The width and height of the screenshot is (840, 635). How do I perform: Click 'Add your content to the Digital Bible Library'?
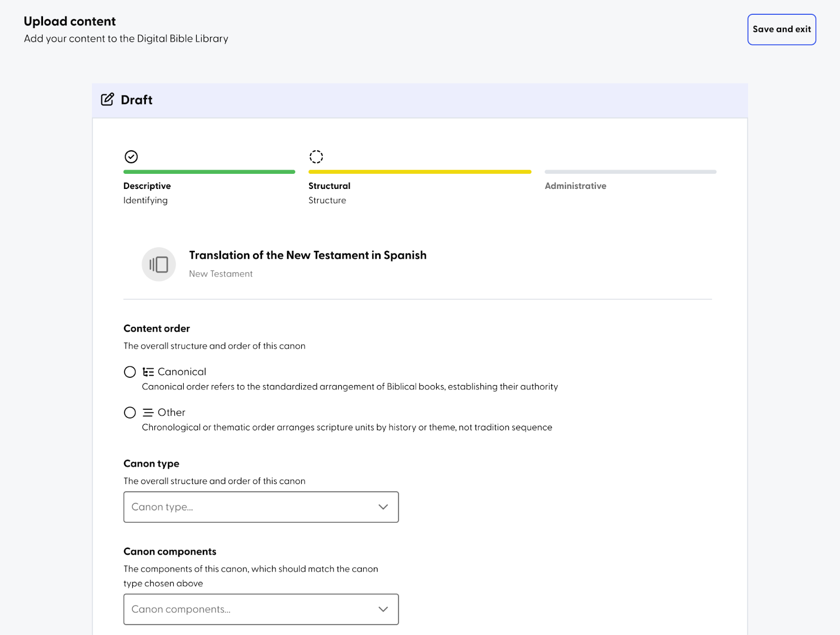(x=126, y=39)
